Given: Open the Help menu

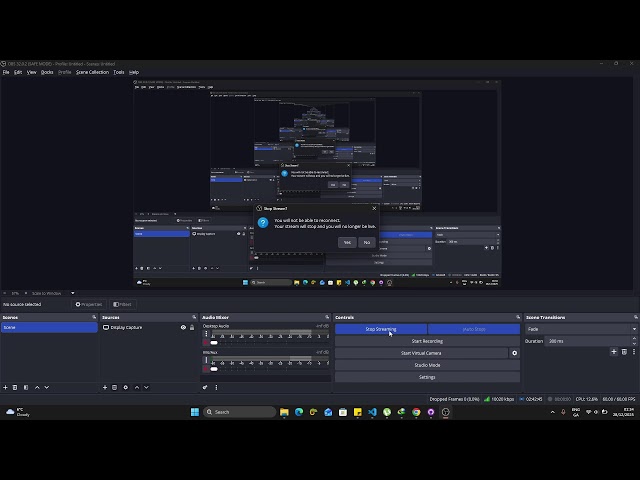Looking at the screenshot, I should [x=134, y=72].
